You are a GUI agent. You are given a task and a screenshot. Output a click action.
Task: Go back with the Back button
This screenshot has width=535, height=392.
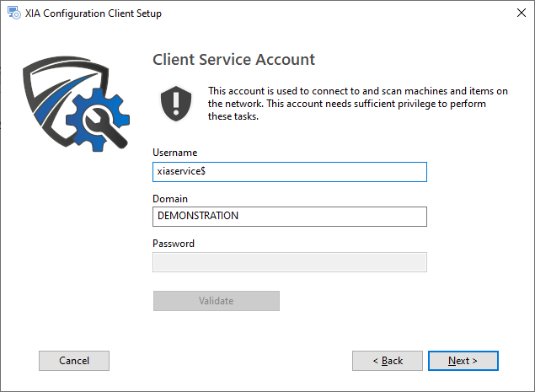click(387, 361)
